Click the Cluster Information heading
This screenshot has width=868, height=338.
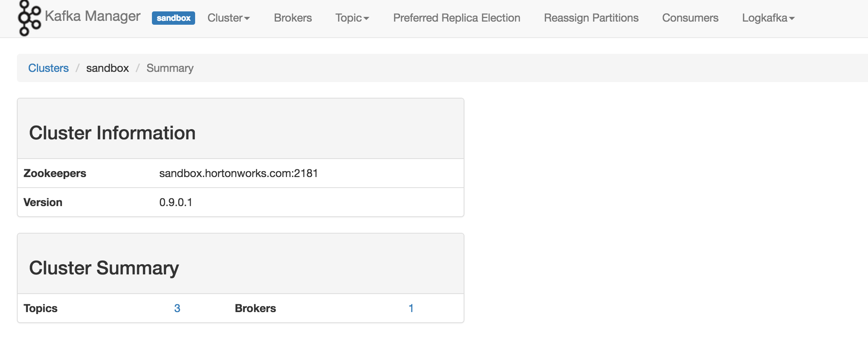(112, 133)
